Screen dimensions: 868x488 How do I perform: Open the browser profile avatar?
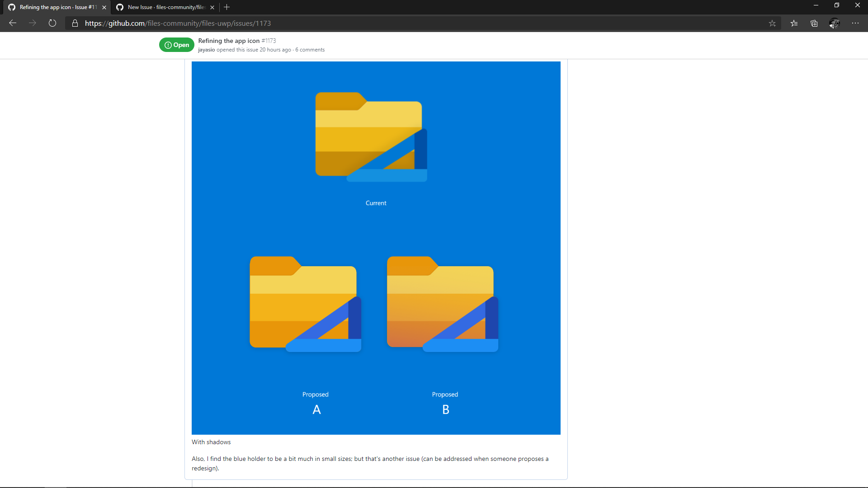point(834,23)
